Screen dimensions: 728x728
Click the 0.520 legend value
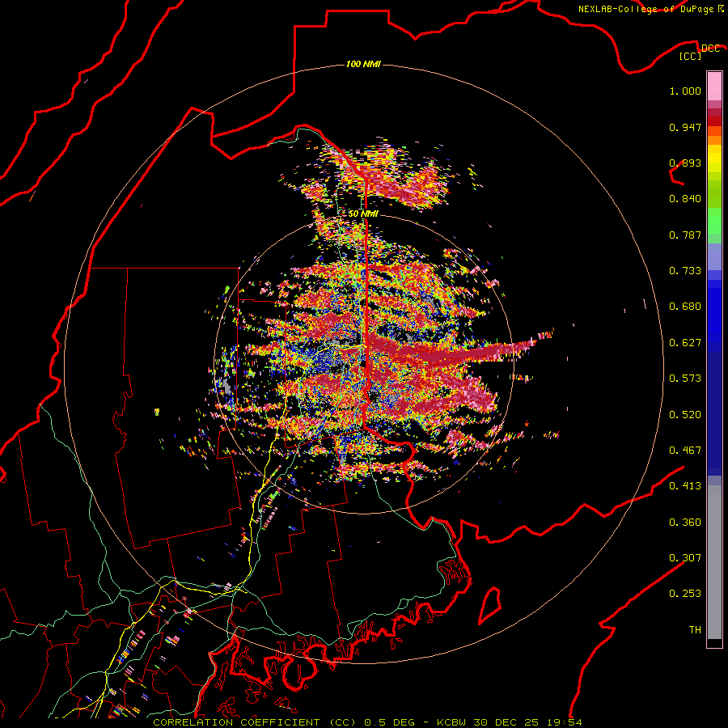click(685, 415)
